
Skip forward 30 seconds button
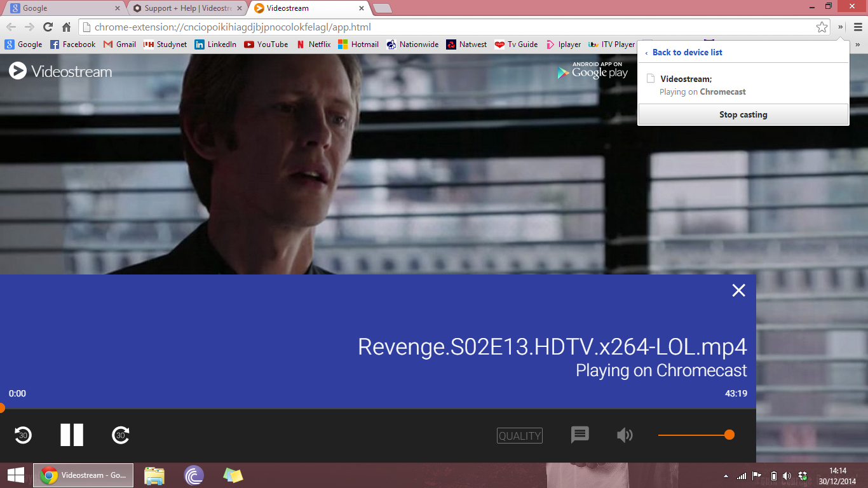(121, 435)
